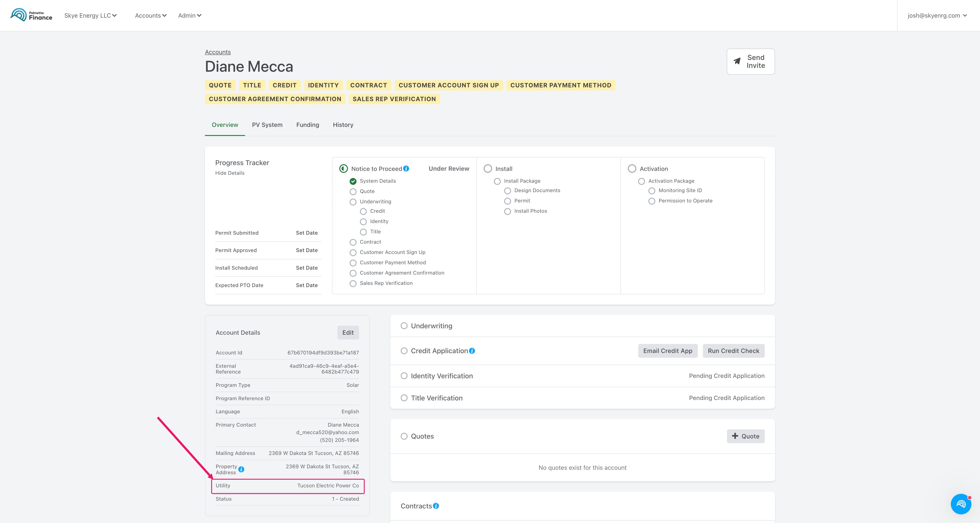Click the green System Details checkmark icon

click(353, 181)
